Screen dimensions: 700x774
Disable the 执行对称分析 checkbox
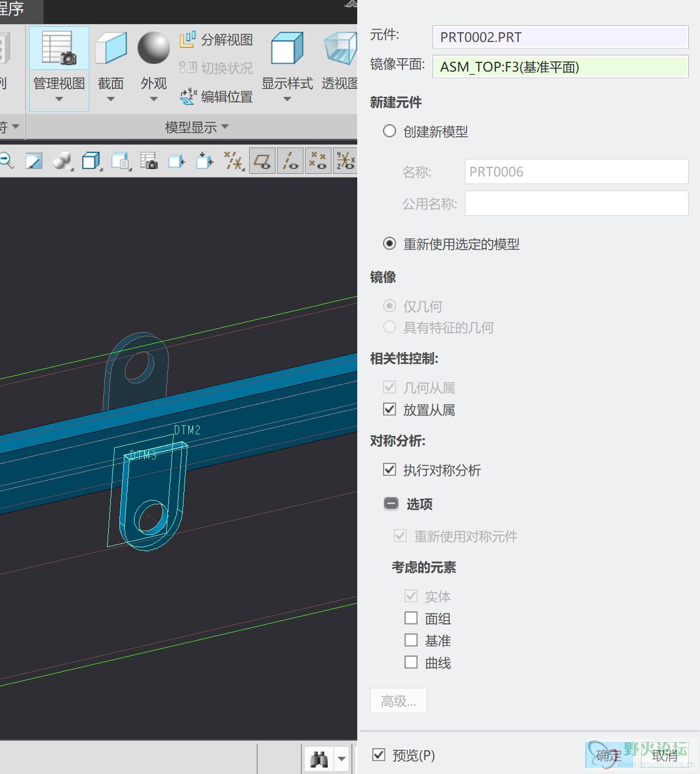pyautogui.click(x=390, y=470)
